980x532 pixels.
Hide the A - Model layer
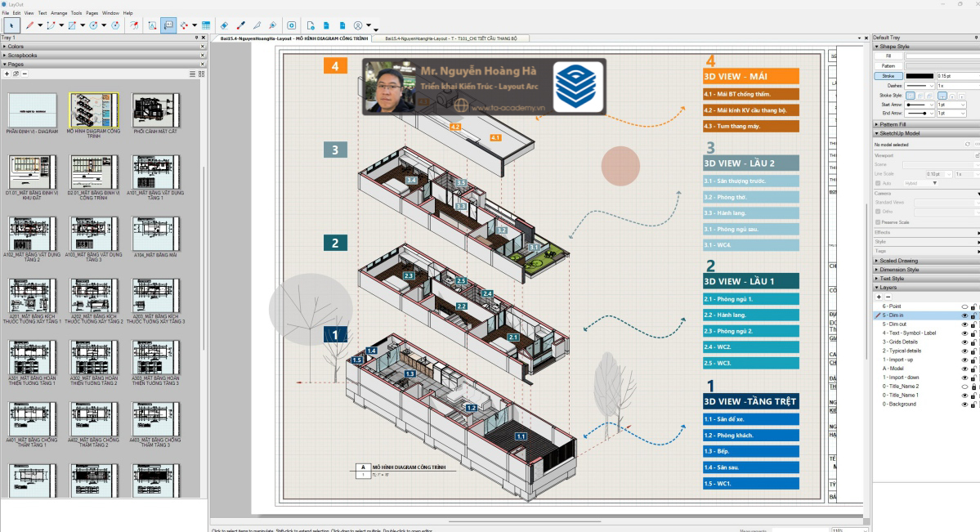pyautogui.click(x=964, y=368)
